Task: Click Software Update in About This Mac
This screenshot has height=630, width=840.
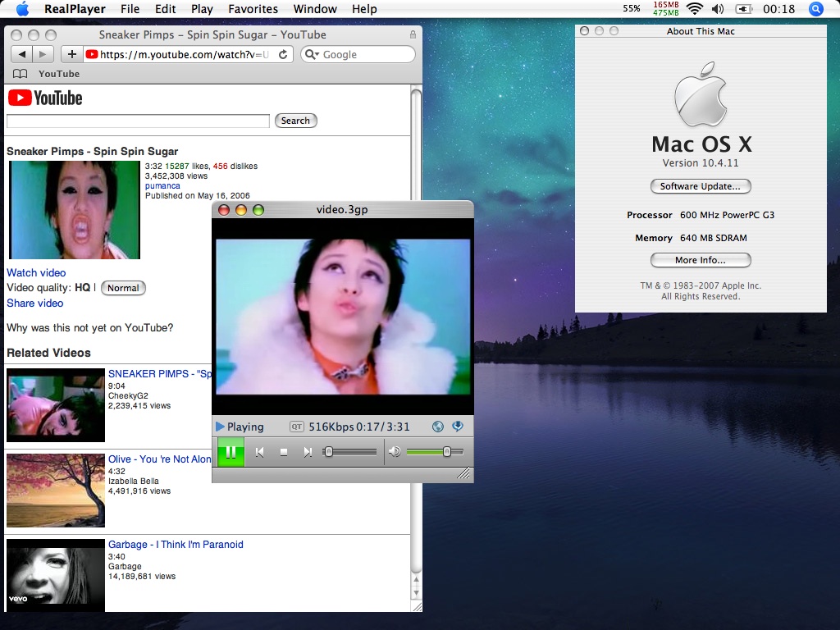Action: tap(701, 186)
